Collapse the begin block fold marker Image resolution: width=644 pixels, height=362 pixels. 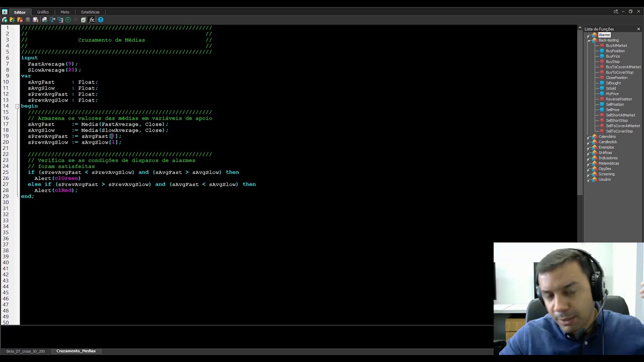point(17,106)
